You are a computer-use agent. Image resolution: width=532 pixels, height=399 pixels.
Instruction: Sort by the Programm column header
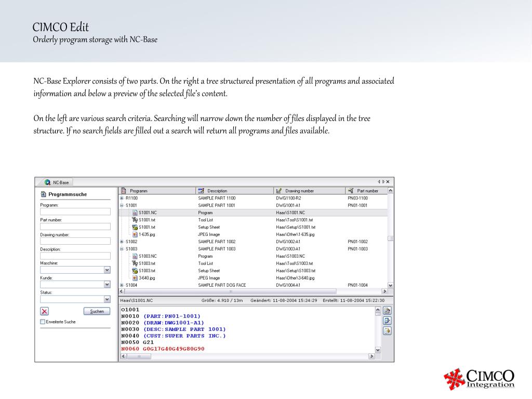157,191
